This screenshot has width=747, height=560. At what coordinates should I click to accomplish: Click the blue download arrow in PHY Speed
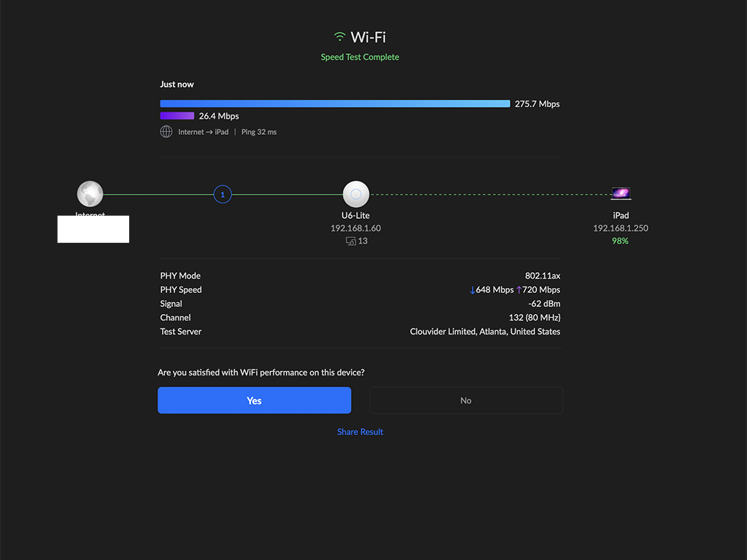click(x=472, y=290)
